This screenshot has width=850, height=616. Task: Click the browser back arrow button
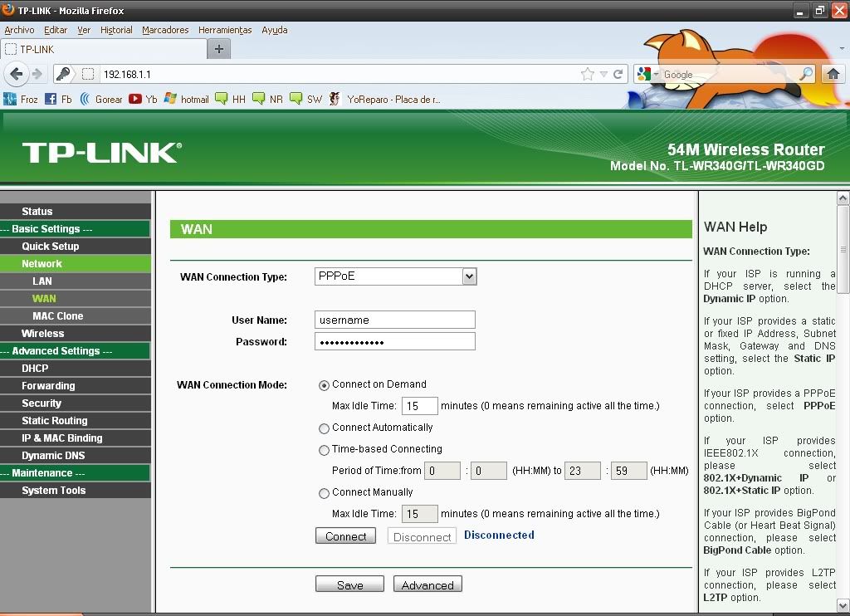[x=15, y=74]
